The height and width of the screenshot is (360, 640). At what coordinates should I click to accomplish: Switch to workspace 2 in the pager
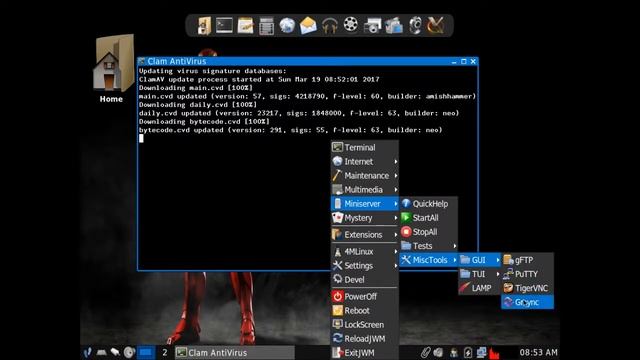coord(165,353)
